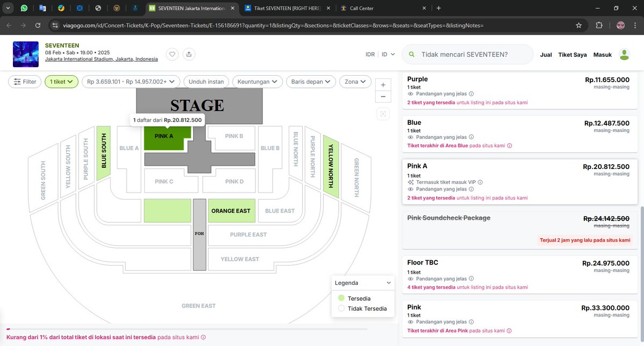Favorite the event with the heart icon

(172, 54)
